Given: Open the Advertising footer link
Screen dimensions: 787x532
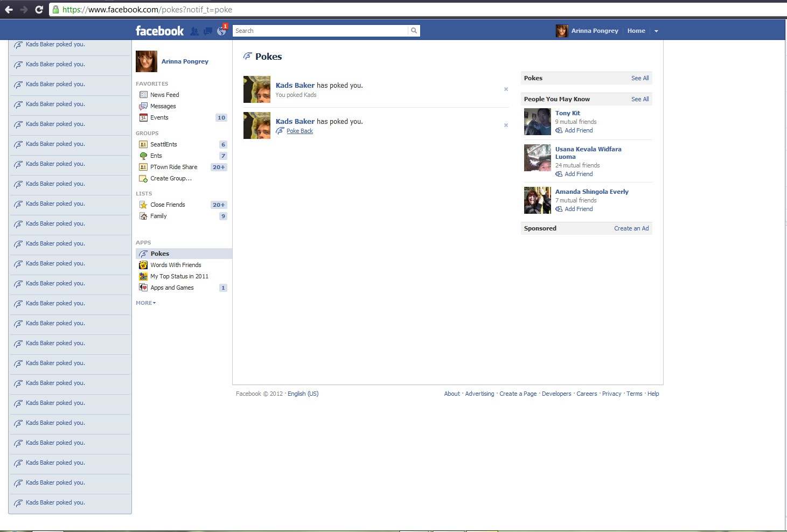Looking at the screenshot, I should [479, 394].
